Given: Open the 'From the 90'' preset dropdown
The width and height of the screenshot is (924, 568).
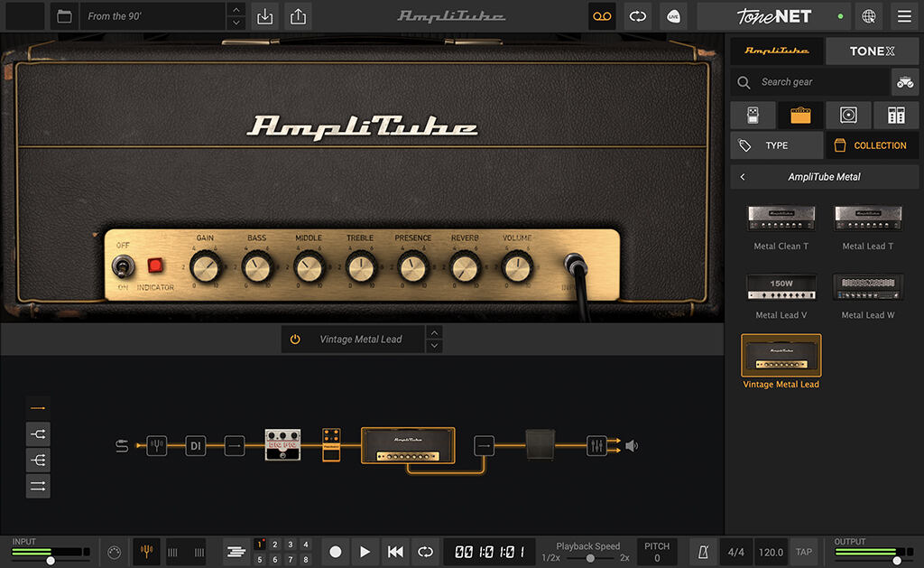Looking at the screenshot, I should (x=153, y=15).
